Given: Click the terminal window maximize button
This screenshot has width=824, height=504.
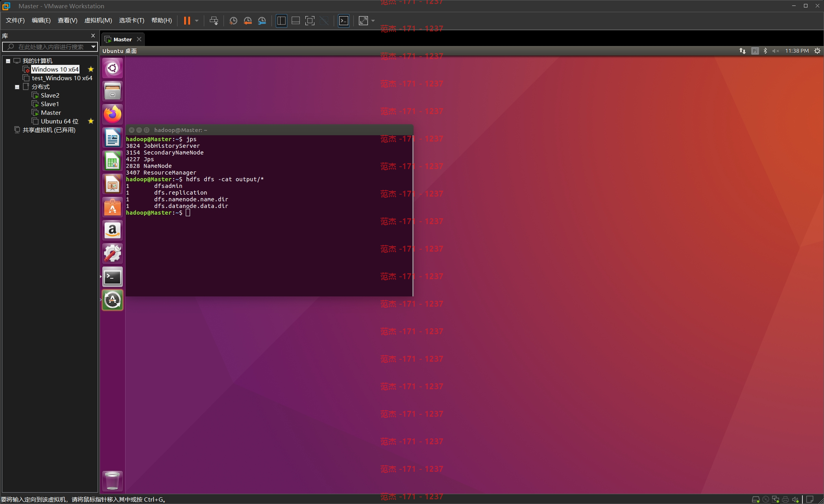Looking at the screenshot, I should [147, 130].
